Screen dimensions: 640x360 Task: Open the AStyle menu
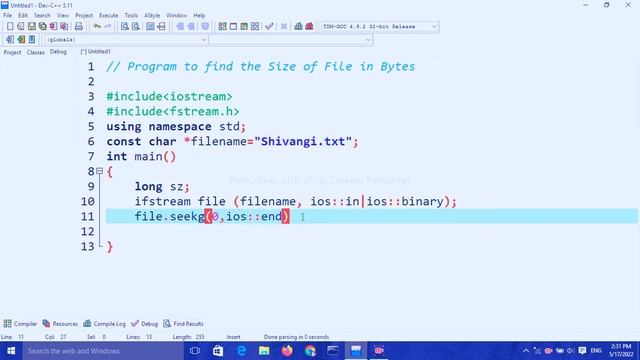(x=152, y=16)
